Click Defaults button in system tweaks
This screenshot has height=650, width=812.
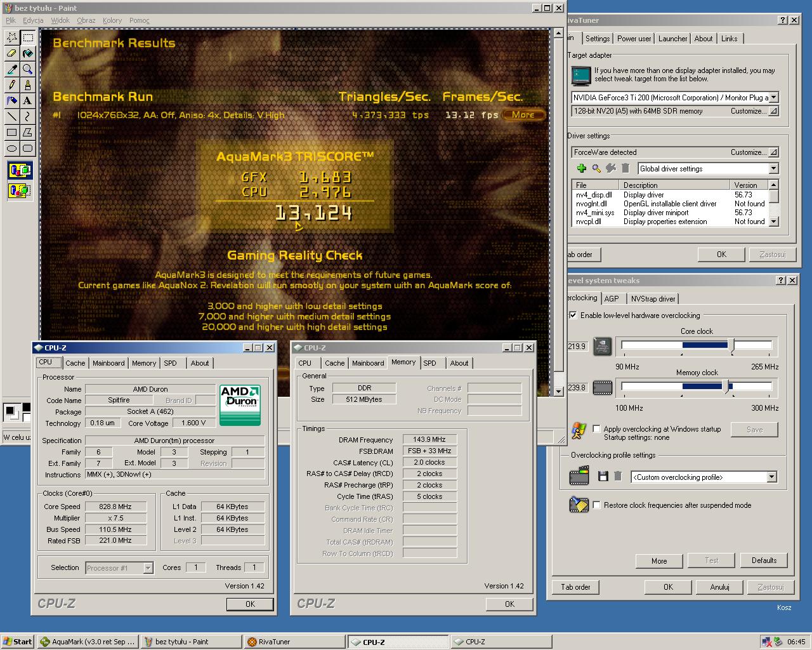(x=764, y=560)
